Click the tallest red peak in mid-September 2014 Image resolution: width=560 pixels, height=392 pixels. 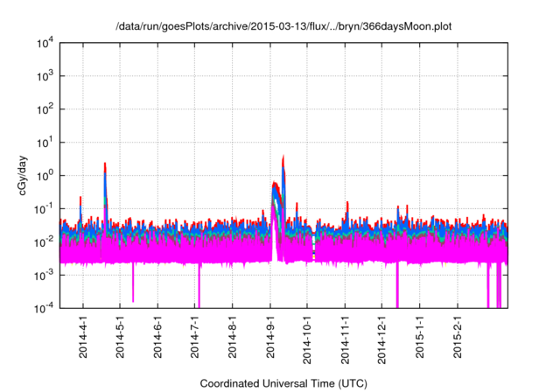point(283,159)
